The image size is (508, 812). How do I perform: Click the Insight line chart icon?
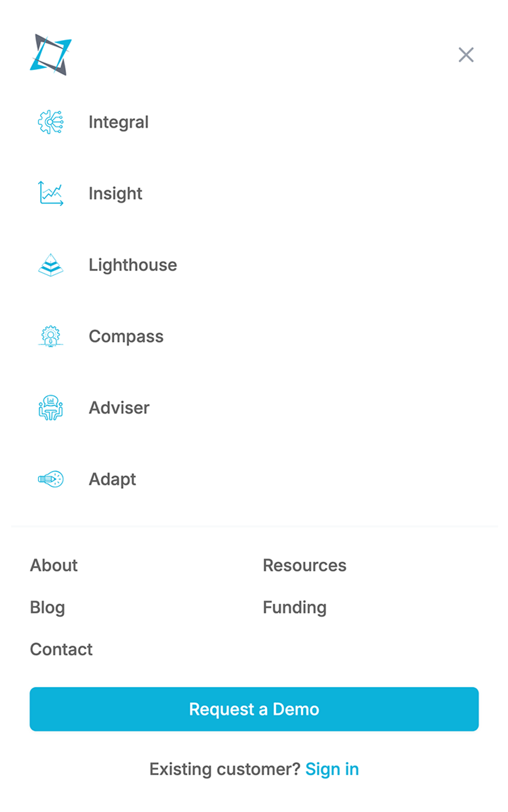pyautogui.click(x=51, y=193)
